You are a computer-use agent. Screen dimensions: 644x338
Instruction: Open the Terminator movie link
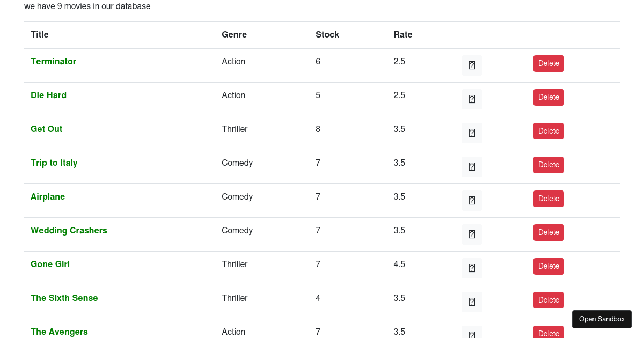(x=53, y=62)
